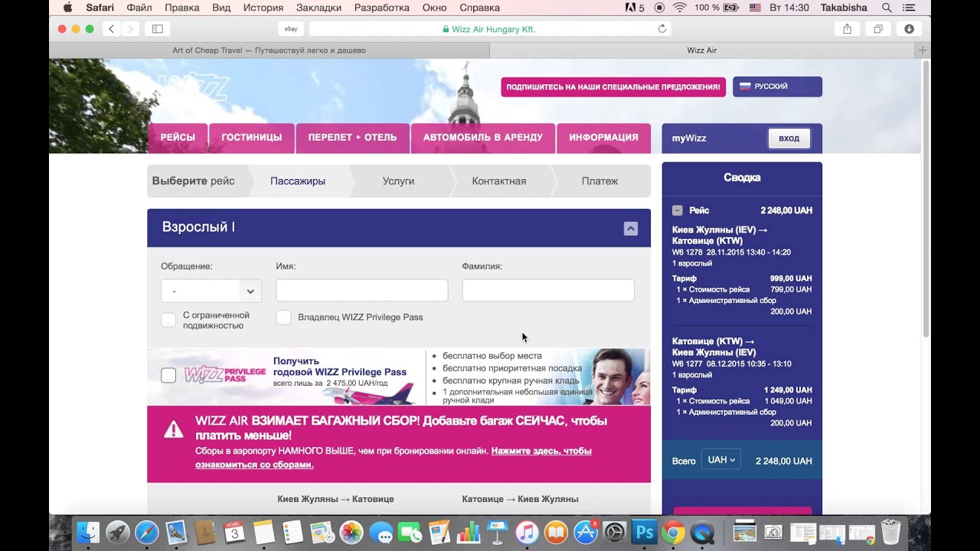
Task: Open the Гостиницы navigation tab
Action: pyautogui.click(x=252, y=138)
